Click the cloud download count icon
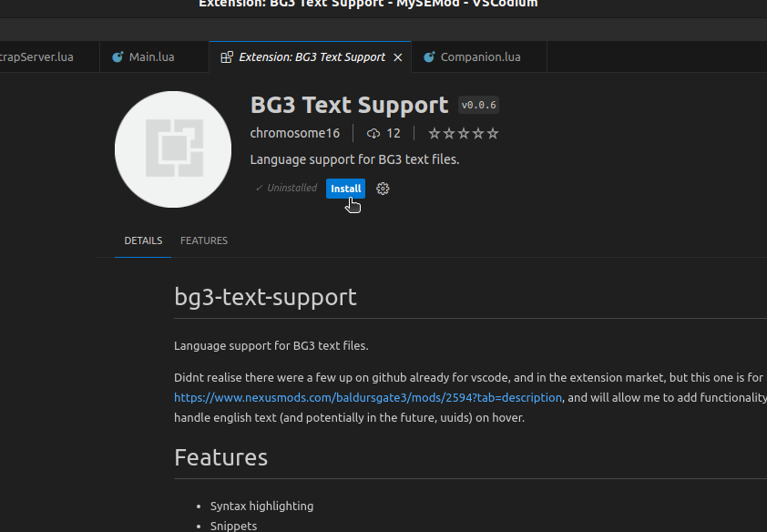This screenshot has width=767, height=532. pos(373,134)
